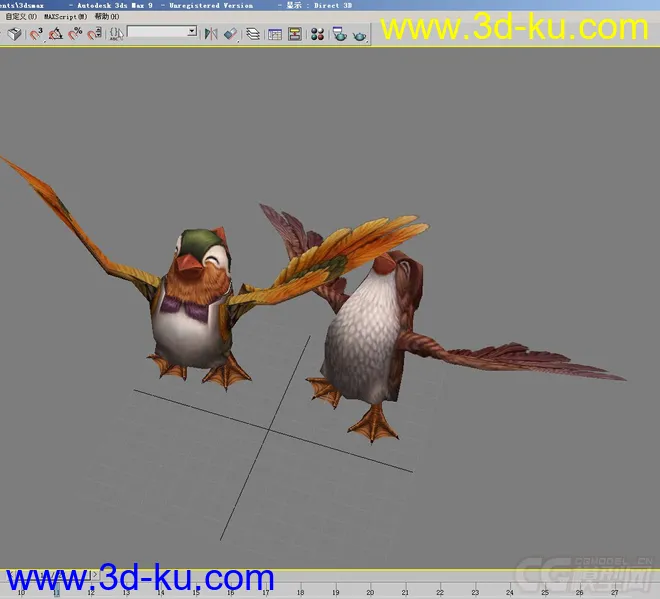Open the Curve Editor icon
The height and width of the screenshot is (599, 660).
tap(274, 34)
